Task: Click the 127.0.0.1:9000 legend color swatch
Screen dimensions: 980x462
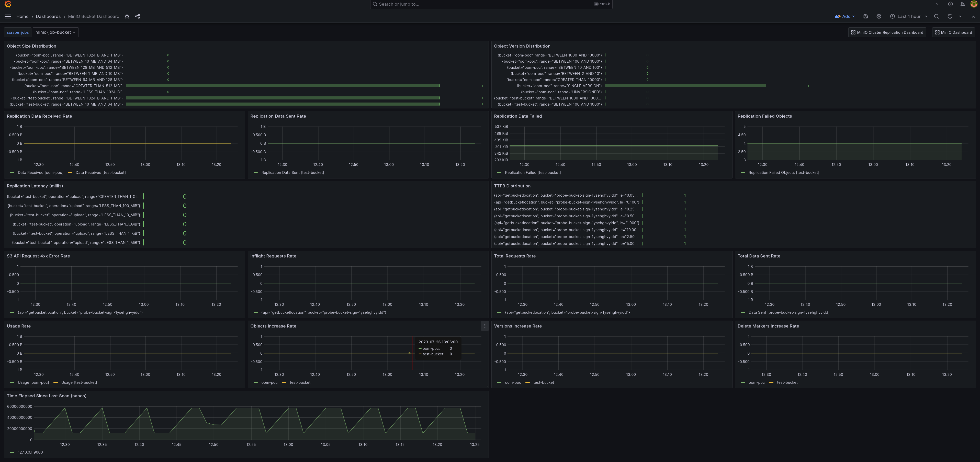Action: point(12,452)
